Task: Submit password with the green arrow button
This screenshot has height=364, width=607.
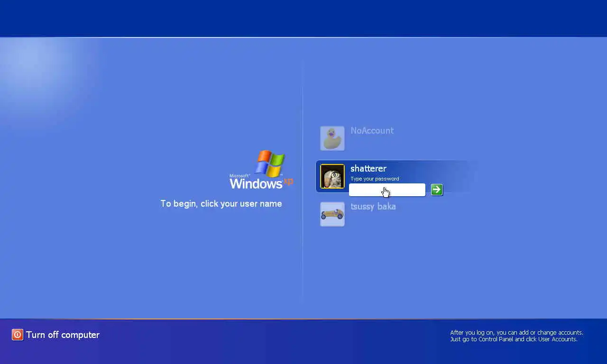Action: (437, 190)
